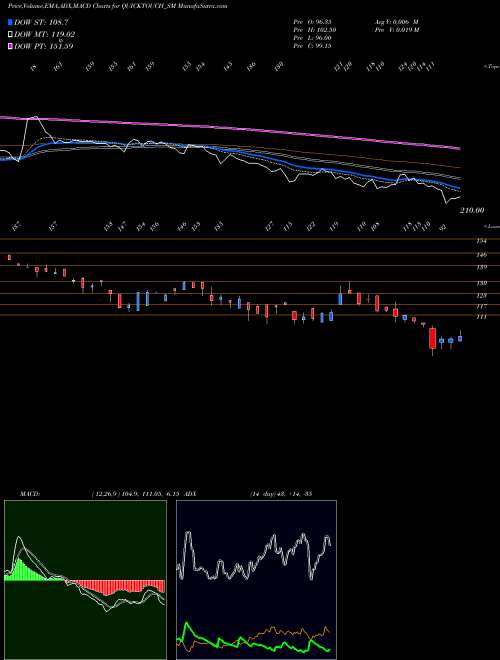Click the 'Pre C: 99.15' close value
The image size is (500, 660).
point(312,46)
